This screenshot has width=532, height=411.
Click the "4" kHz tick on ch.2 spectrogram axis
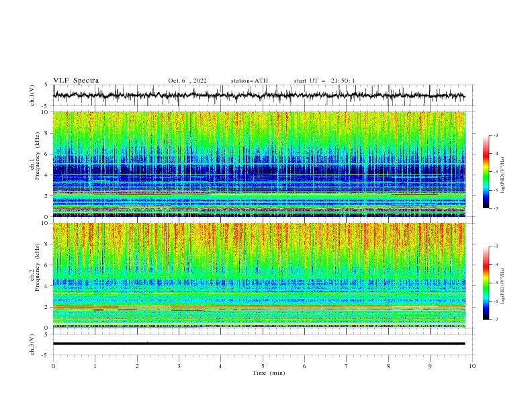click(x=48, y=286)
